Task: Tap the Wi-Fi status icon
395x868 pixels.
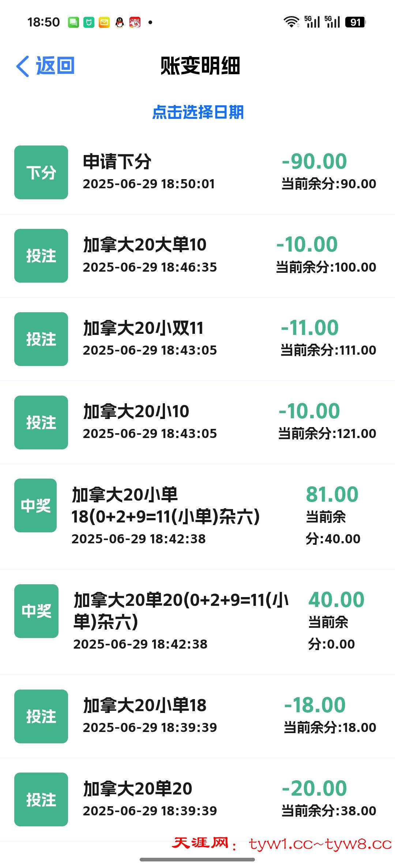Action: pyautogui.click(x=291, y=22)
